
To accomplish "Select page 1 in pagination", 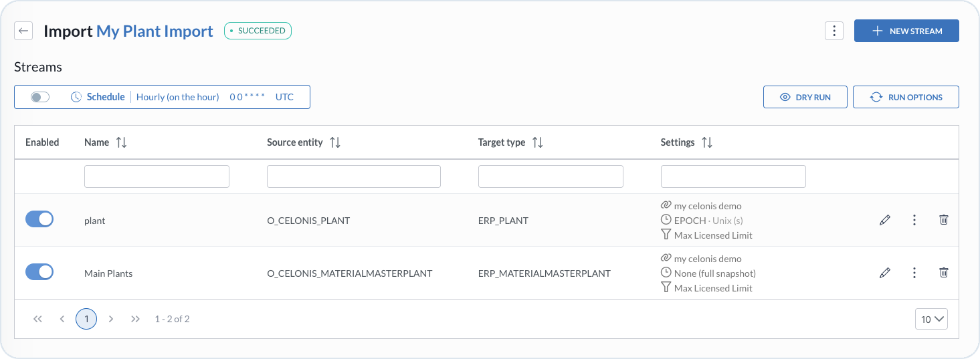I will coord(86,319).
